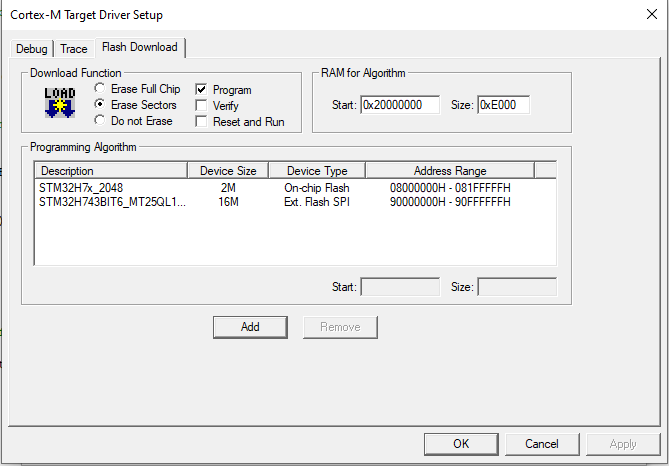Confirm settings with OK button

coord(461,444)
